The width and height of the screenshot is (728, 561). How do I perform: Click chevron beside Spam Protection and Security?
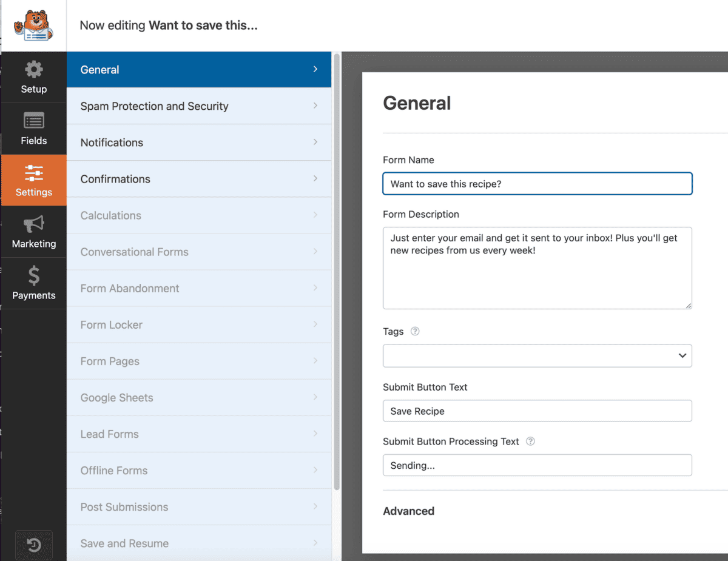315,106
